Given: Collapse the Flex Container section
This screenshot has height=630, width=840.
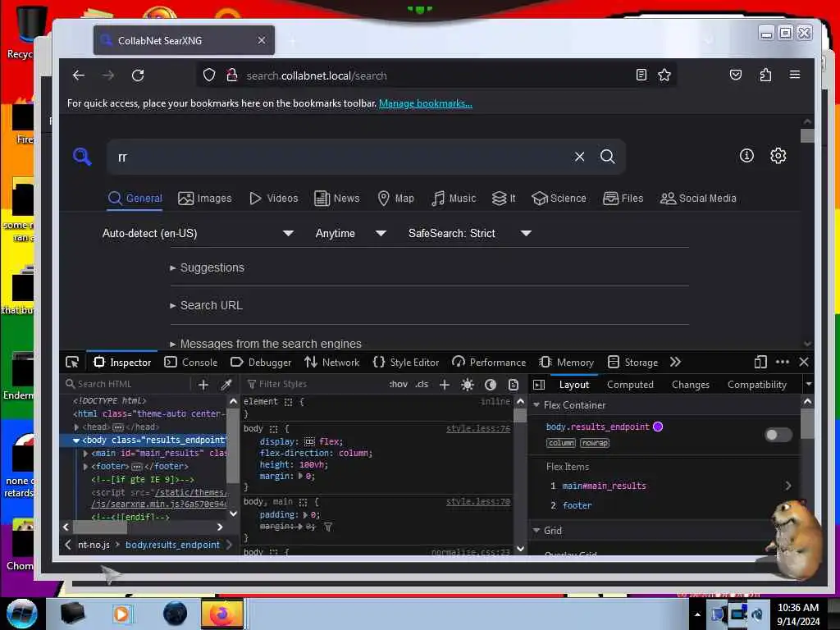Looking at the screenshot, I should coord(536,405).
